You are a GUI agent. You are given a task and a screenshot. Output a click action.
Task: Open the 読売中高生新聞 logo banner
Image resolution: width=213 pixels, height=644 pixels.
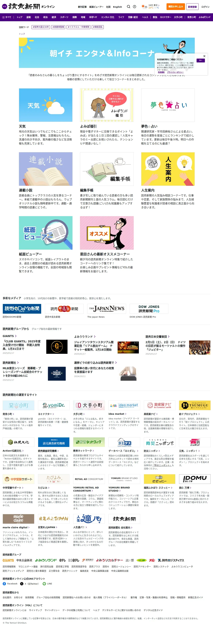pyautogui.click(x=64, y=309)
